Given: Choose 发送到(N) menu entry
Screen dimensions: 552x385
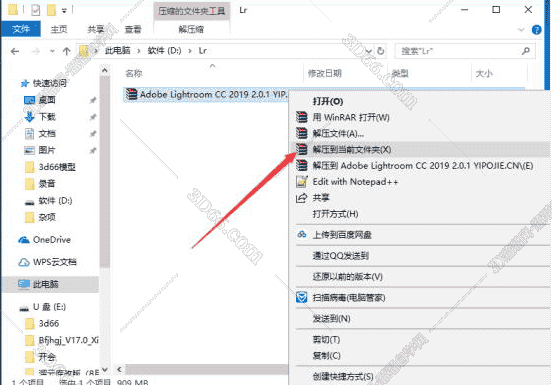Looking at the screenshot, I should pos(420,318).
